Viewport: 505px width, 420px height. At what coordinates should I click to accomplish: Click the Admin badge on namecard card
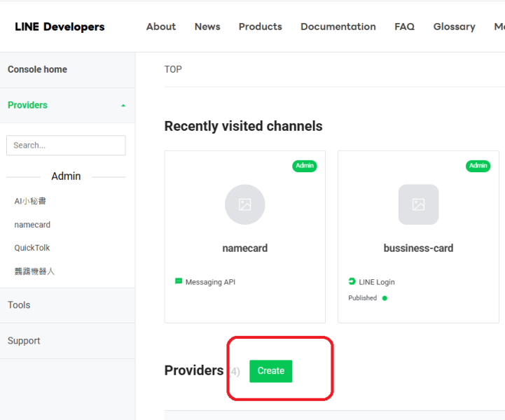[305, 166]
